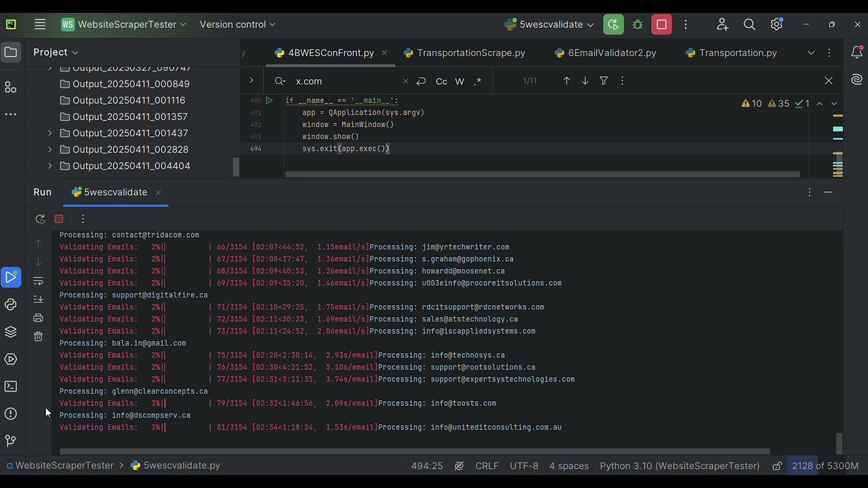Image resolution: width=868 pixels, height=488 pixels.
Task: Rerun 5wescvalidate in Run panel
Action: click(40, 219)
